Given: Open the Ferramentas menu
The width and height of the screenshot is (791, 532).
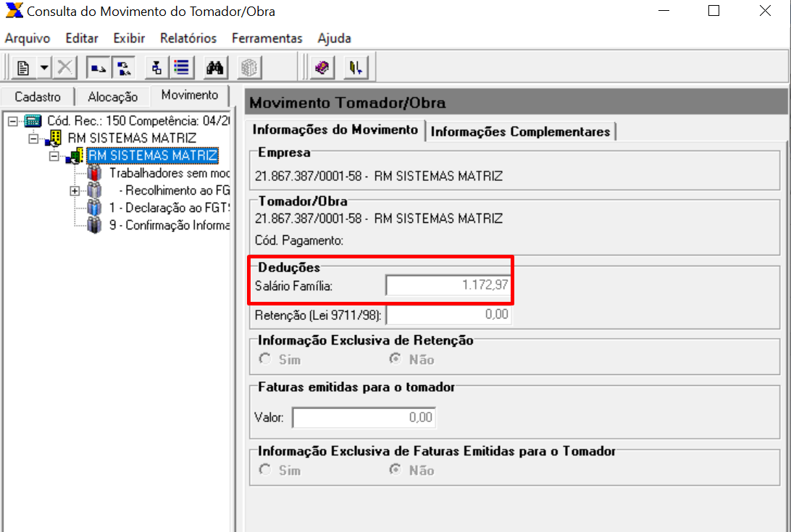Looking at the screenshot, I should [267, 38].
